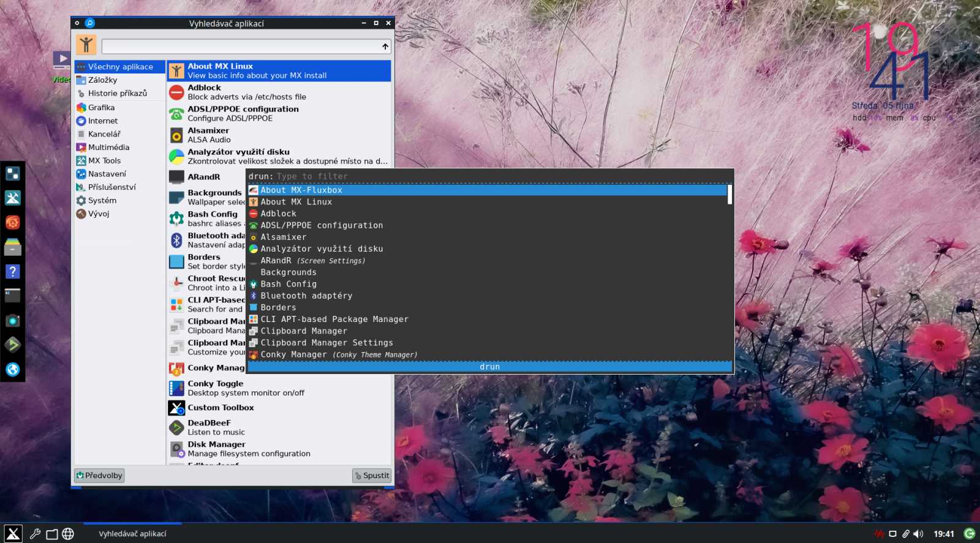Open the dock's screenshot camera icon

pyautogui.click(x=12, y=320)
